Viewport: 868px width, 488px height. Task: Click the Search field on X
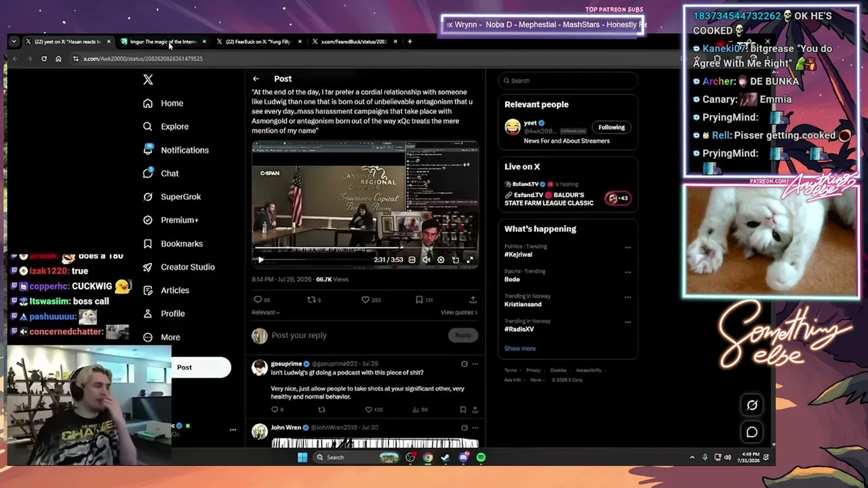pyautogui.click(x=568, y=81)
